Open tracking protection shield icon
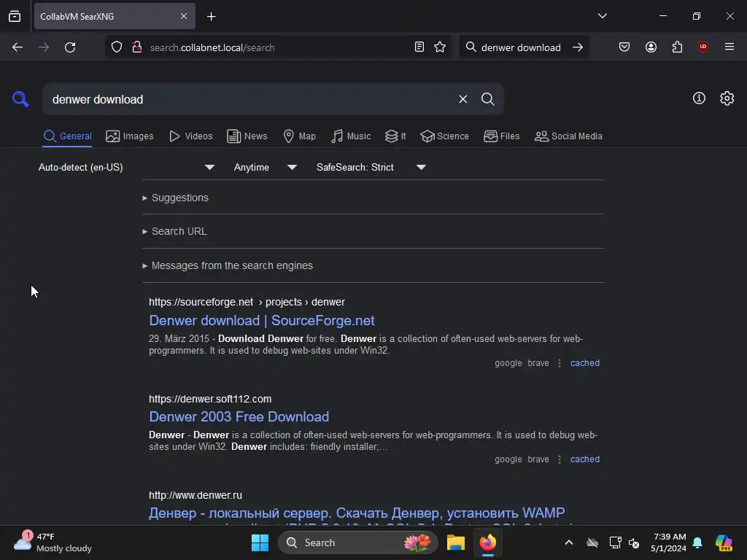The image size is (747, 560). coord(117,47)
